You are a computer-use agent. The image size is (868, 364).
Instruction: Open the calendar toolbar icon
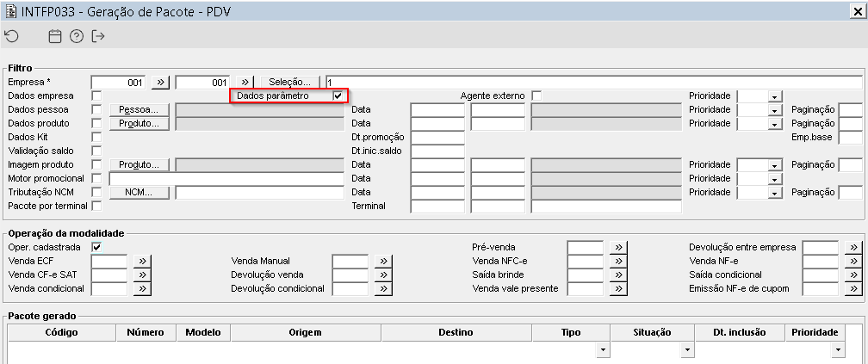tap(55, 36)
